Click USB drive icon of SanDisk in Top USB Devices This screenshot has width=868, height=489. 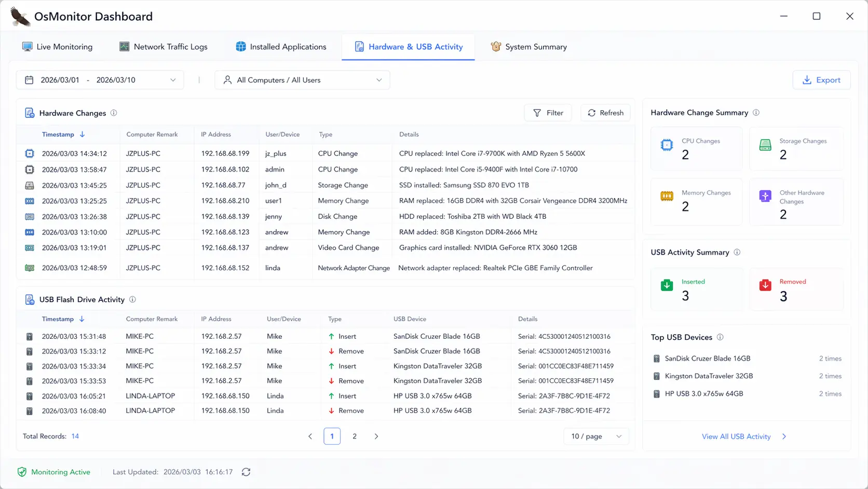(657, 359)
